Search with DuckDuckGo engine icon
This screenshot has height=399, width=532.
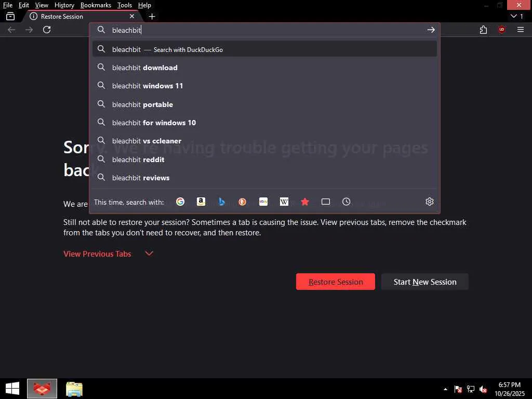click(242, 202)
